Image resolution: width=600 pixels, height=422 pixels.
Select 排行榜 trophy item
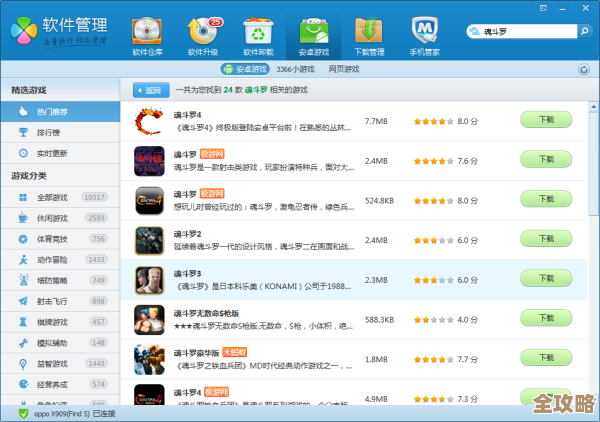tap(60, 132)
